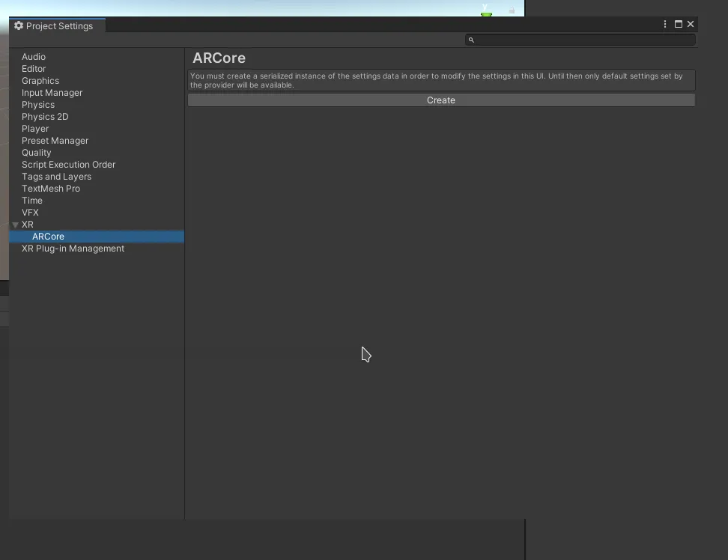Image resolution: width=728 pixels, height=560 pixels.
Task: Open XR Plug-in Management settings
Action: pos(73,249)
